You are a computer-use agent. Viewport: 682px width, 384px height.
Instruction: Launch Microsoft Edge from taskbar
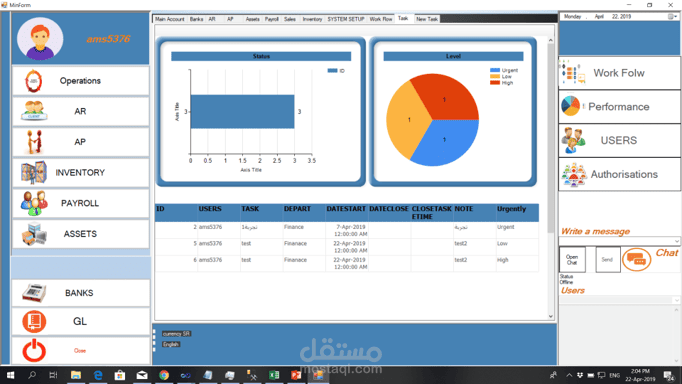pos(98,375)
